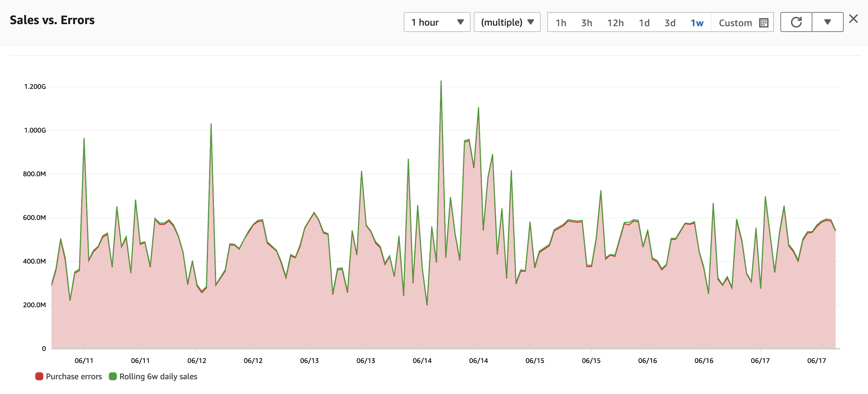Toggle the green Rolling 6w daily sales swatch
The height and width of the screenshot is (394, 868).
[x=113, y=376]
